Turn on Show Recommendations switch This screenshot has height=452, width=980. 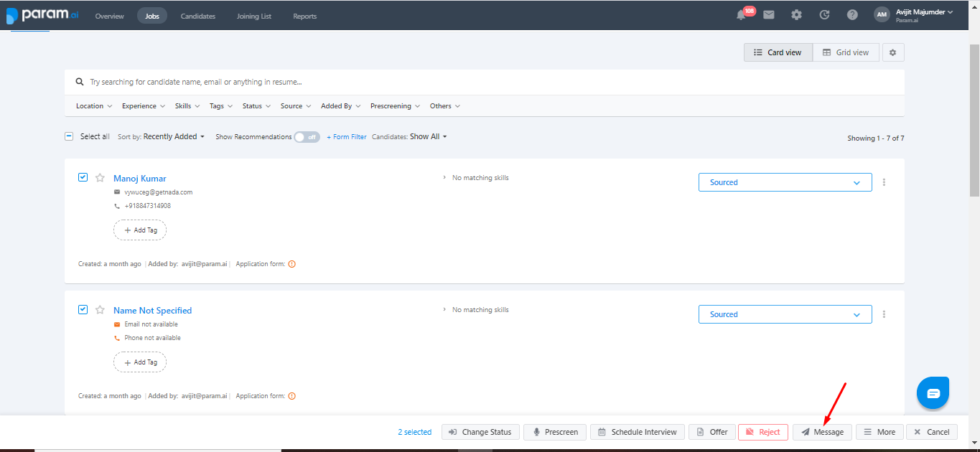[307, 137]
